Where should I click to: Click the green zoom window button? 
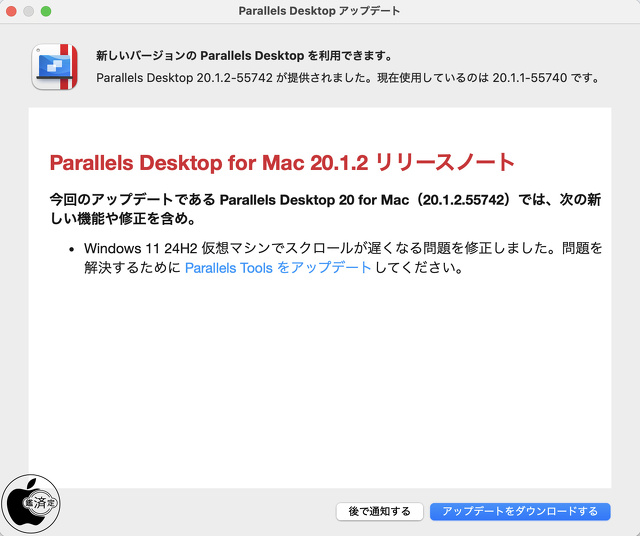coord(46,11)
